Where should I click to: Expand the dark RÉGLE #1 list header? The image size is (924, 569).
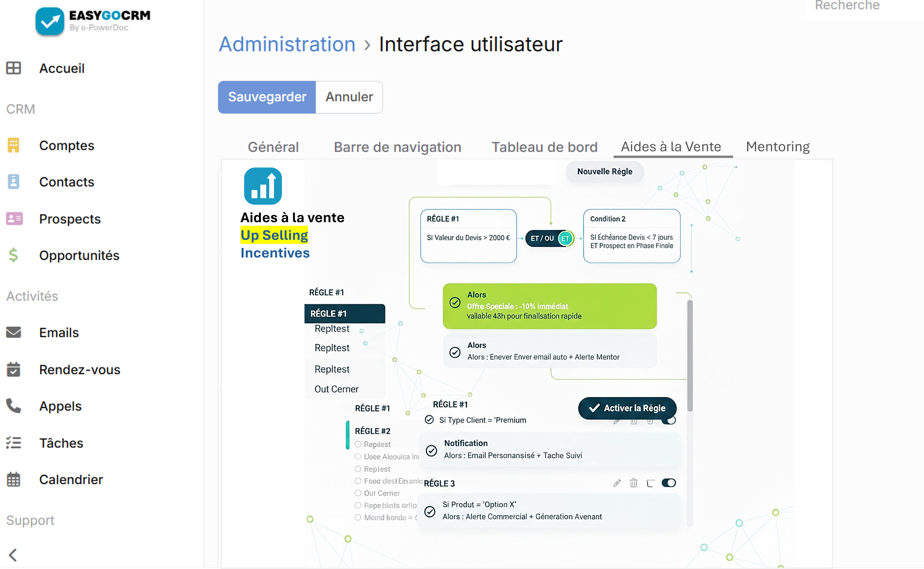[x=344, y=314]
